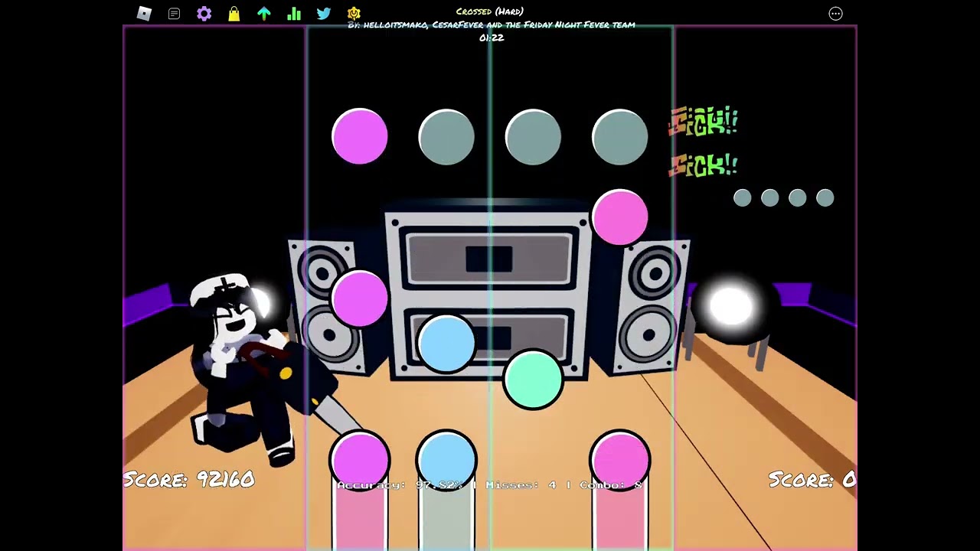Show the green bar chart leaderboard

[294, 13]
